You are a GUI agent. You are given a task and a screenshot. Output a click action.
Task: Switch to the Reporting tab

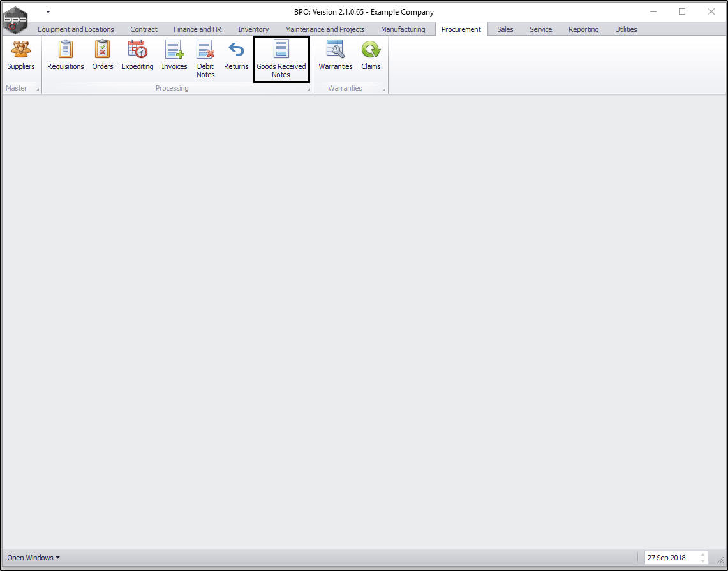click(584, 29)
